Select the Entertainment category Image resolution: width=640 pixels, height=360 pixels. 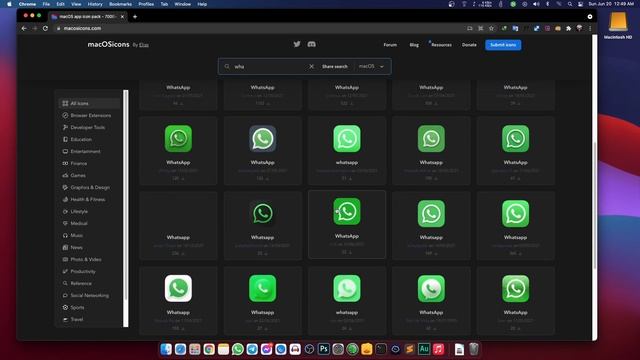click(x=90, y=151)
